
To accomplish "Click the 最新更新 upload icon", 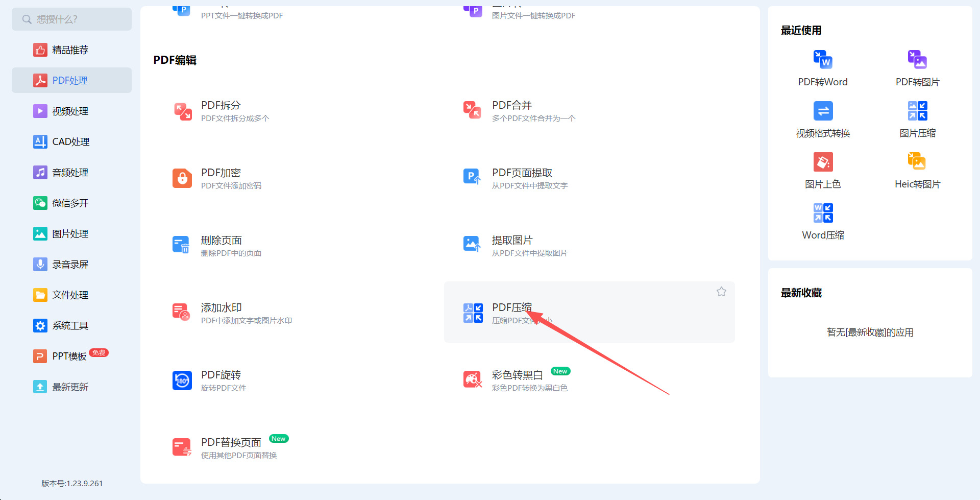I will [40, 387].
